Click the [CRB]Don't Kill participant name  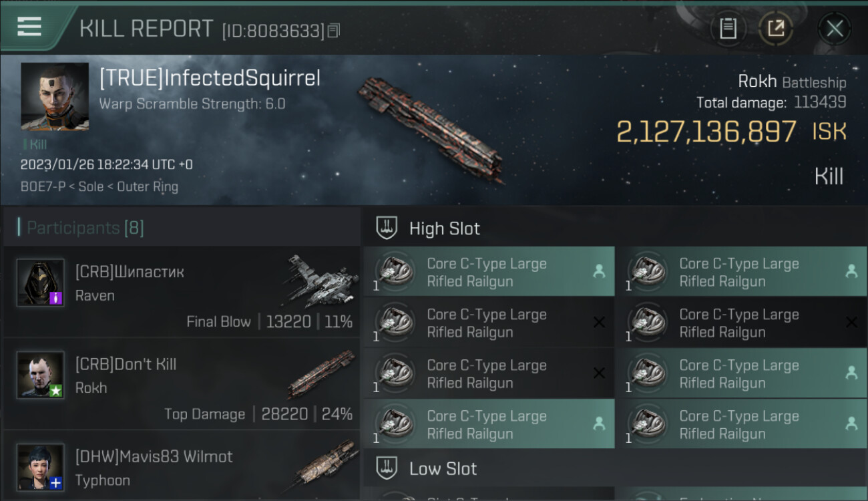click(x=126, y=365)
